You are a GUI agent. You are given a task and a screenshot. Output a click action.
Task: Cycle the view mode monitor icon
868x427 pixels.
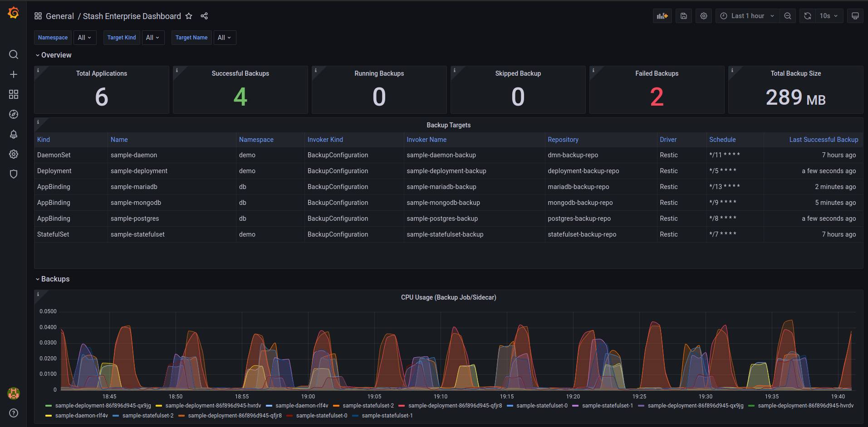click(855, 16)
